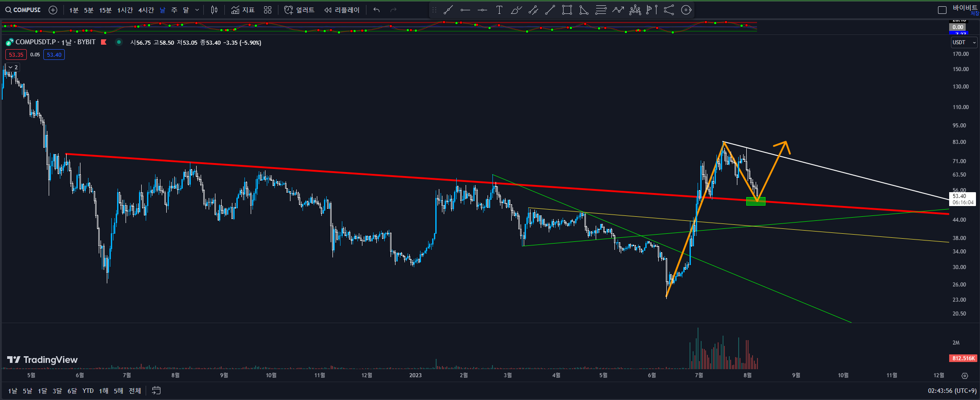
Task: Switch to the 5분 interval
Action: (88, 10)
